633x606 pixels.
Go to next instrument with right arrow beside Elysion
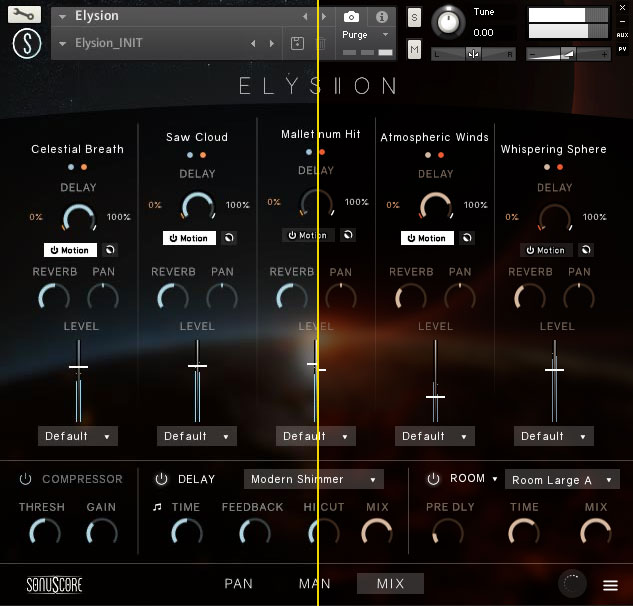click(x=324, y=17)
